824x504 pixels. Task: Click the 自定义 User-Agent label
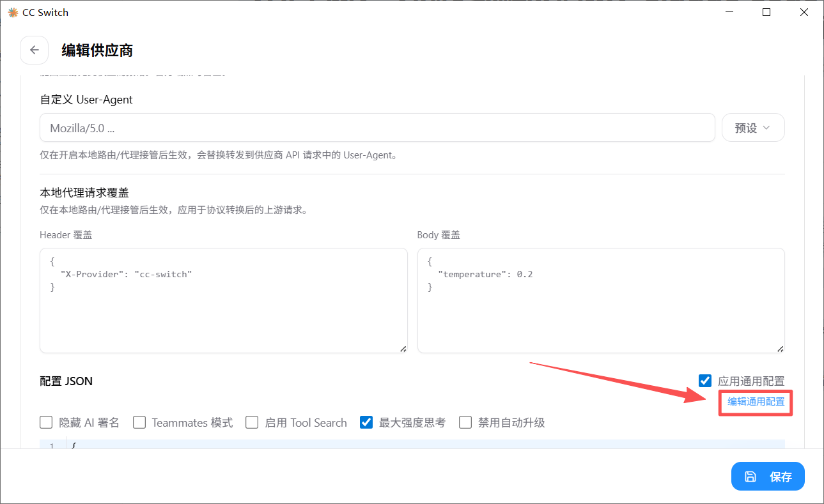coord(86,100)
